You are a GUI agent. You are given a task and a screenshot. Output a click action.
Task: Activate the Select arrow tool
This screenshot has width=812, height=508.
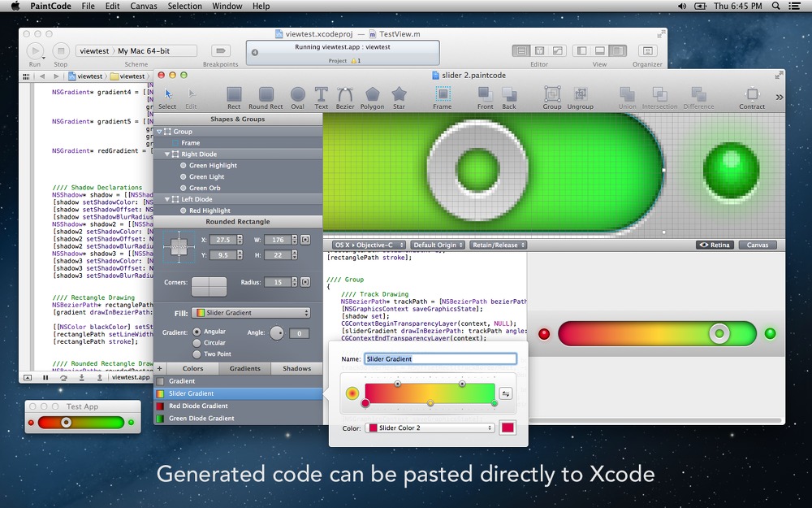click(167, 98)
